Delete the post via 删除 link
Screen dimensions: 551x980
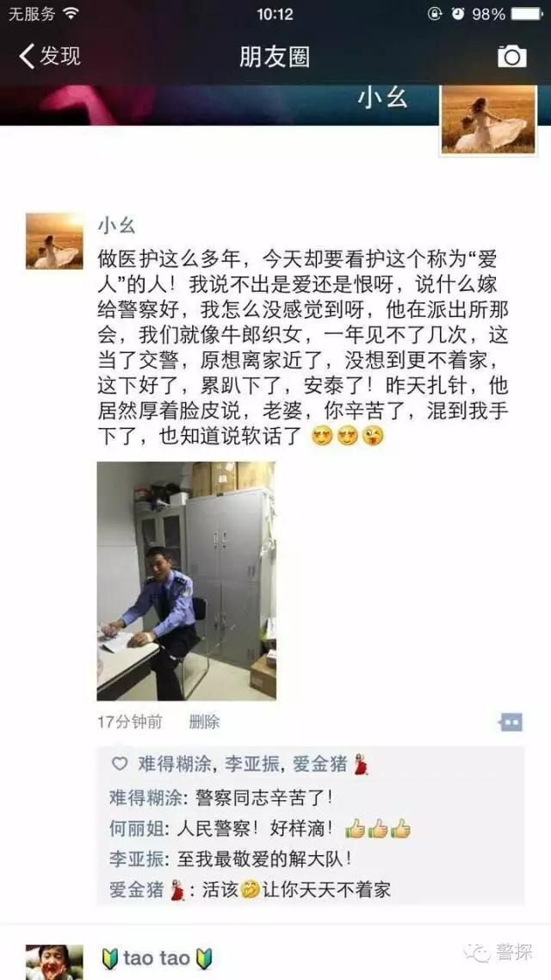click(x=204, y=723)
